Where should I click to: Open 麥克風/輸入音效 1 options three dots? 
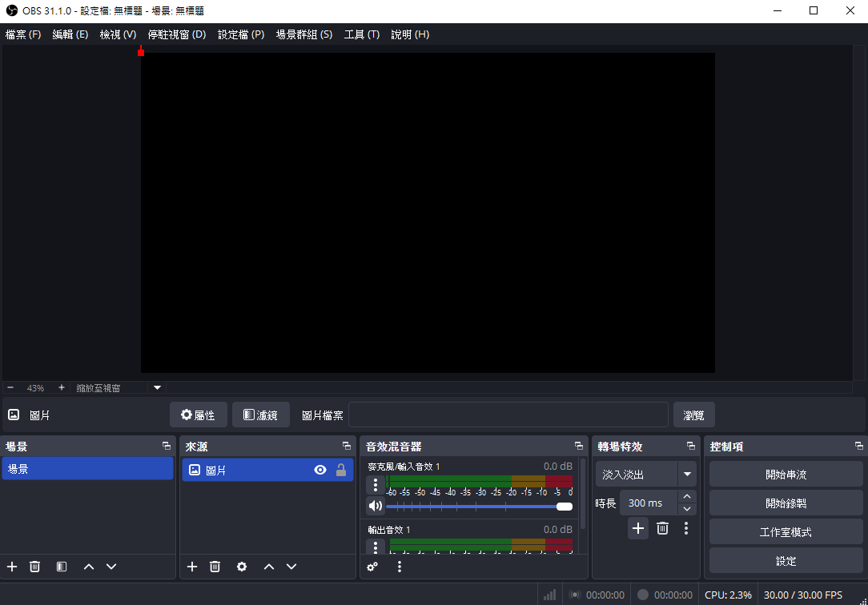(376, 485)
